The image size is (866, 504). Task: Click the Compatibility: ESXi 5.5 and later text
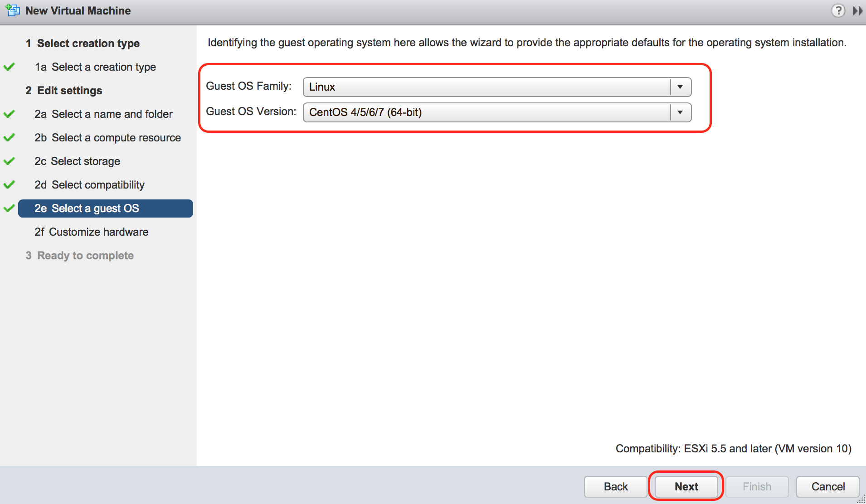(734, 449)
